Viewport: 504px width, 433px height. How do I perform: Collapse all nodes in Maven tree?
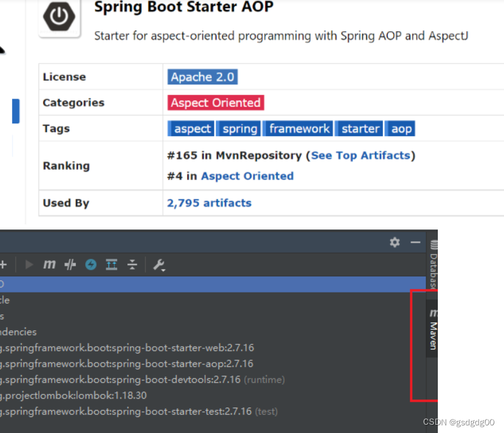click(x=132, y=265)
